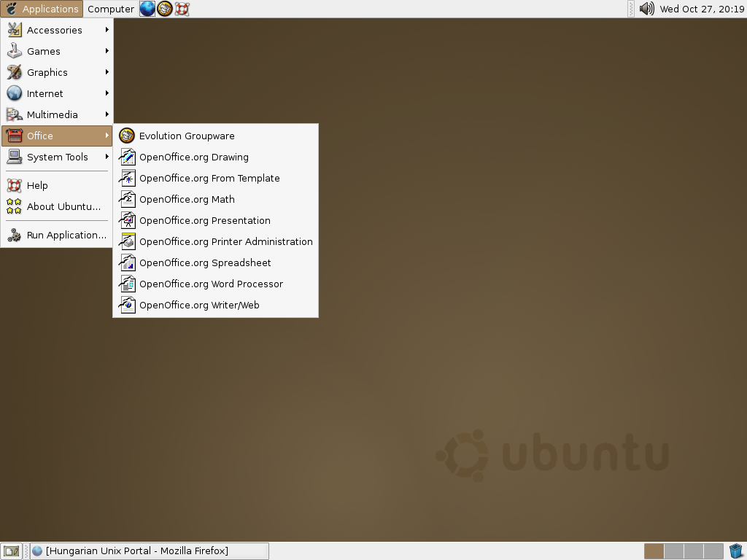Switch to the fourth workspace

[x=713, y=551]
